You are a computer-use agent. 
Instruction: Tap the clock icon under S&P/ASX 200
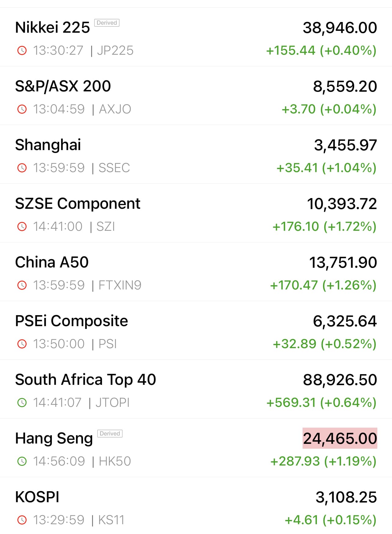(x=22, y=109)
